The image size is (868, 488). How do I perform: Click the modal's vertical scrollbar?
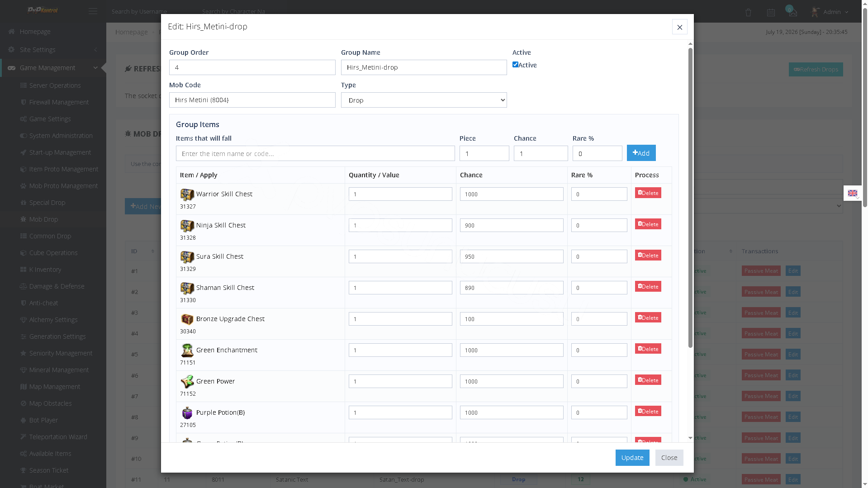pyautogui.click(x=690, y=198)
